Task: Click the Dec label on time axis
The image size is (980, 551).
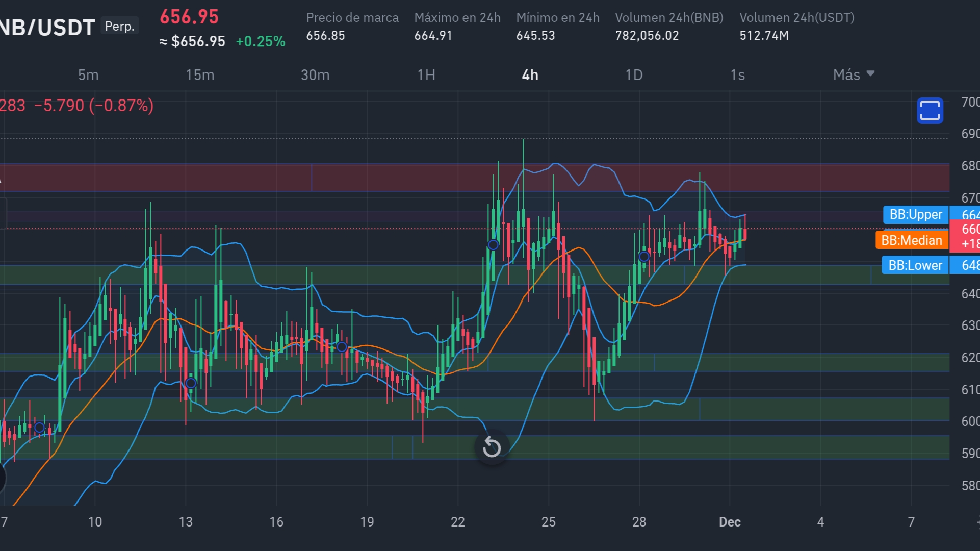Action: [729, 522]
